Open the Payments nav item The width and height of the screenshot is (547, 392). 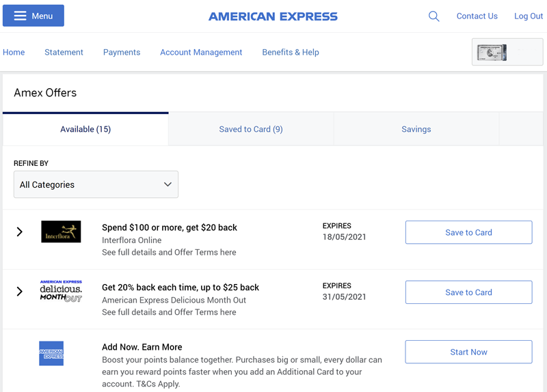122,53
